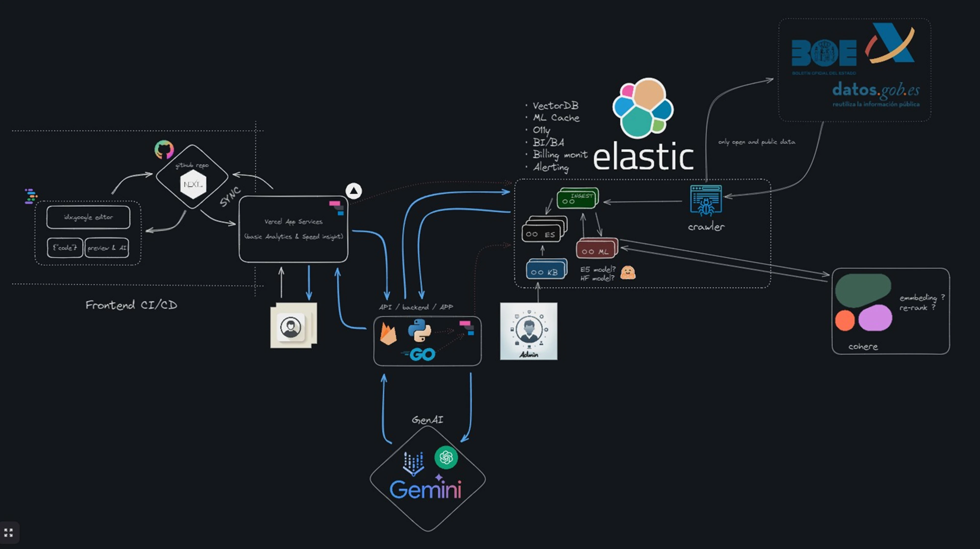Click the Admin portrait image
980x549 pixels.
point(529,331)
